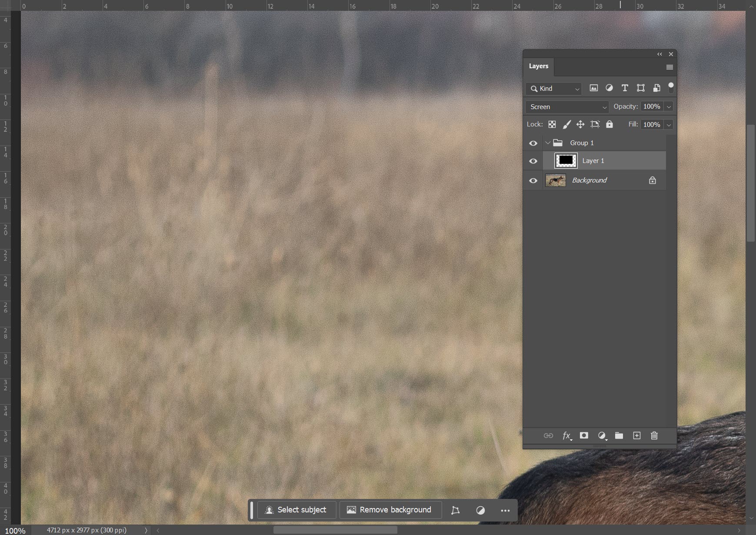Screen dimensions: 756x535
Task: Lock transparent pixels on Layer 1
Action: 552,124
